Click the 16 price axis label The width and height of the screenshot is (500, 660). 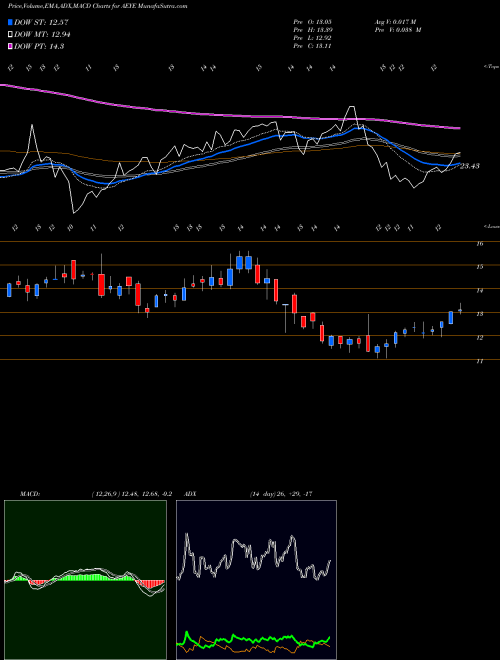(480, 244)
